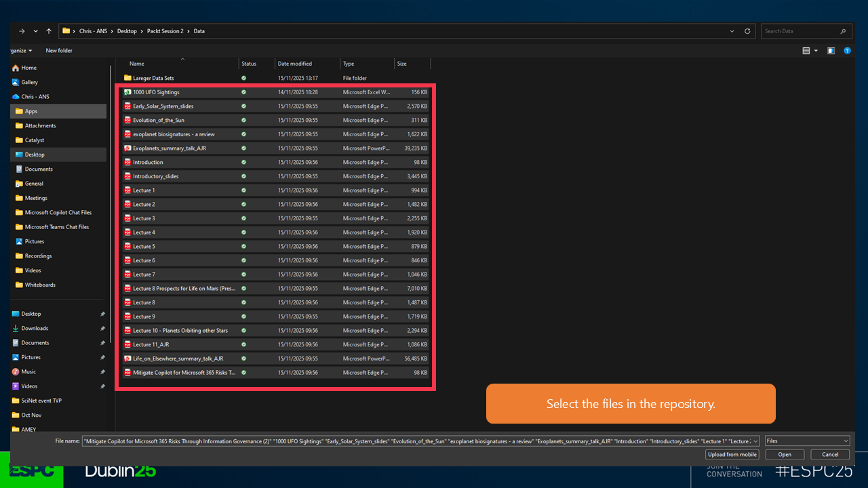Screen dimensions: 868x488
Task: Click the magnifier icon in Search Data box
Action: [x=843, y=31]
